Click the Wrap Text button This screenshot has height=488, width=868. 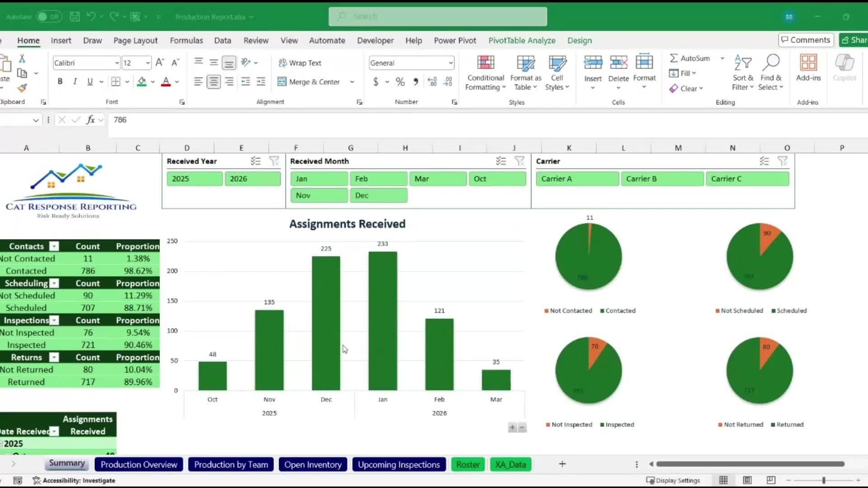point(300,63)
